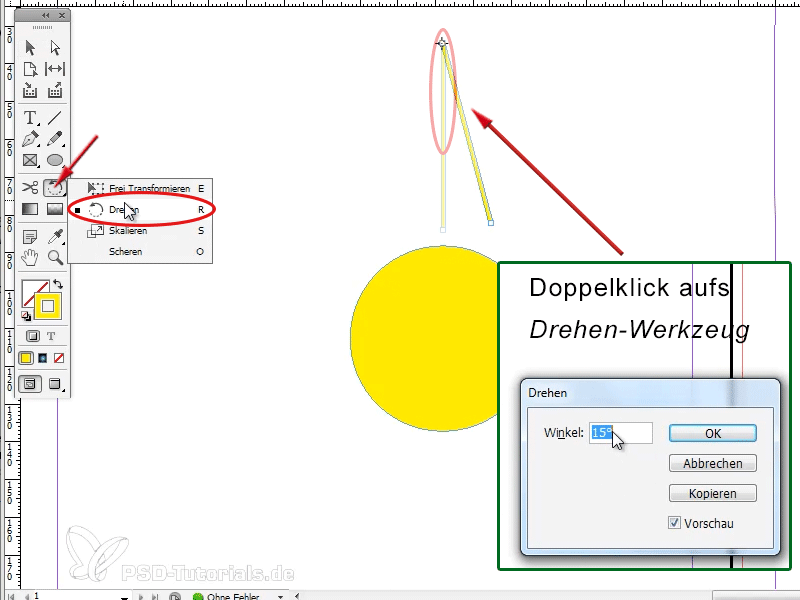Pick the Pencil tool

[55, 139]
